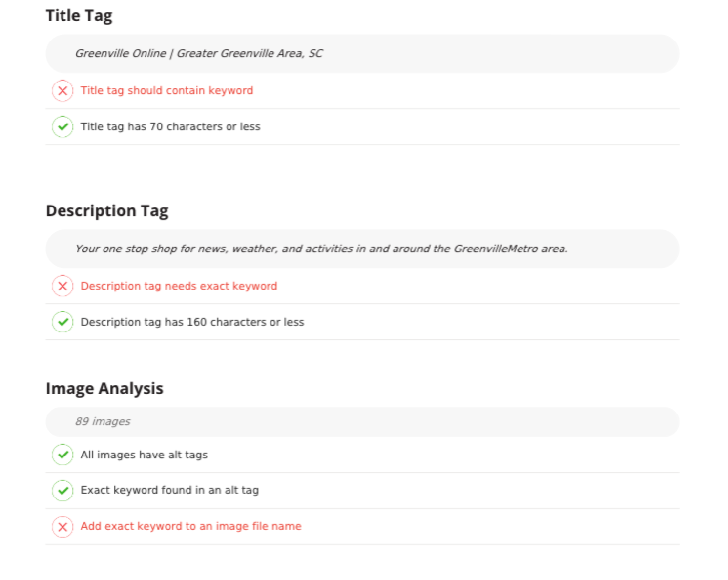
Task: Select the Image Analysis heading
Action: point(104,389)
